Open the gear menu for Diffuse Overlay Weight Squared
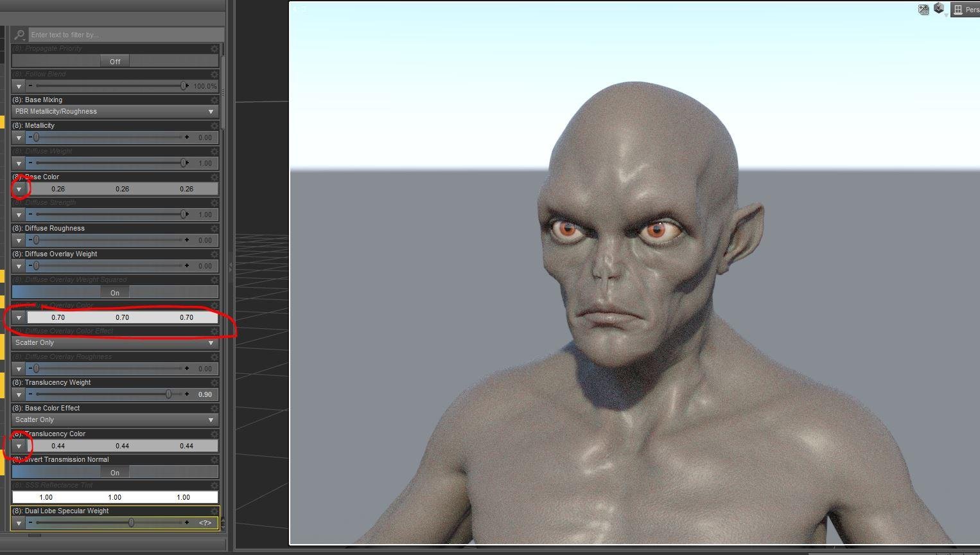The height and width of the screenshot is (555, 980). (214, 280)
